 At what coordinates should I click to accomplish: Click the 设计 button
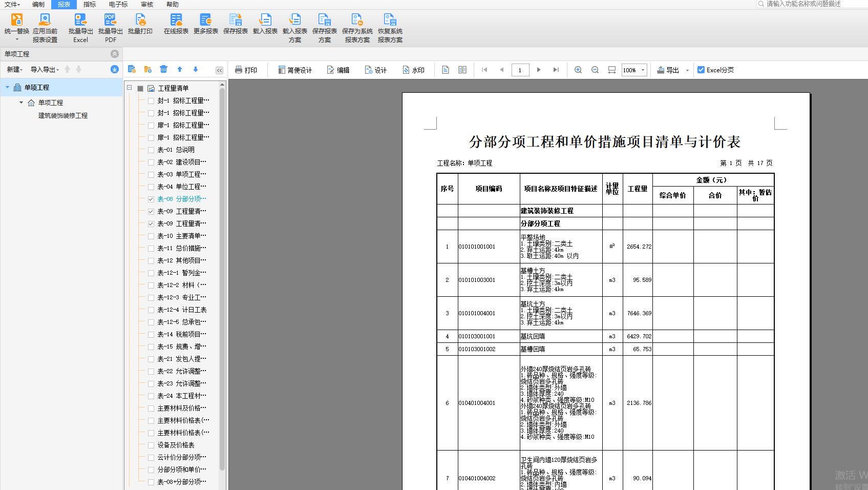click(x=375, y=70)
